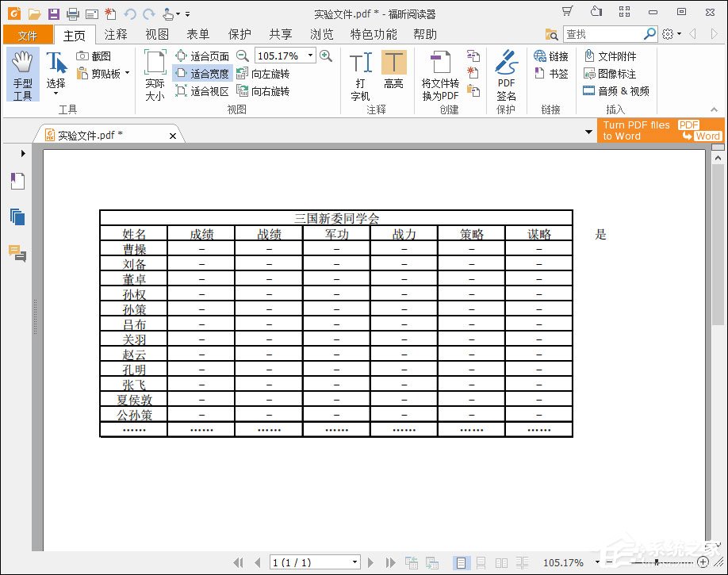
Task: Switch to continuous page view in status bar
Action: click(481, 562)
